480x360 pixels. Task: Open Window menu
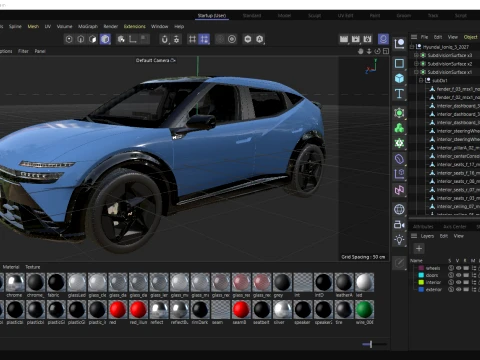(159, 26)
